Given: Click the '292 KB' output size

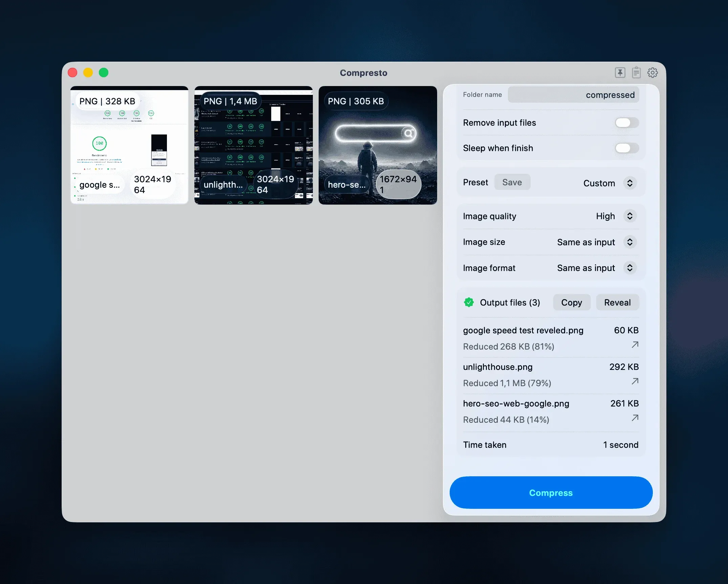Looking at the screenshot, I should click(x=624, y=367).
